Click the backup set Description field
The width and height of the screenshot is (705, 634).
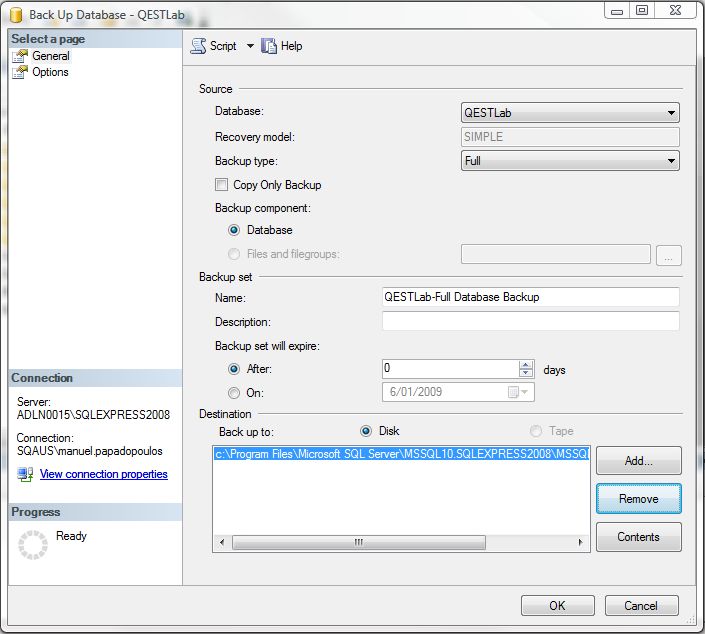tap(530, 322)
